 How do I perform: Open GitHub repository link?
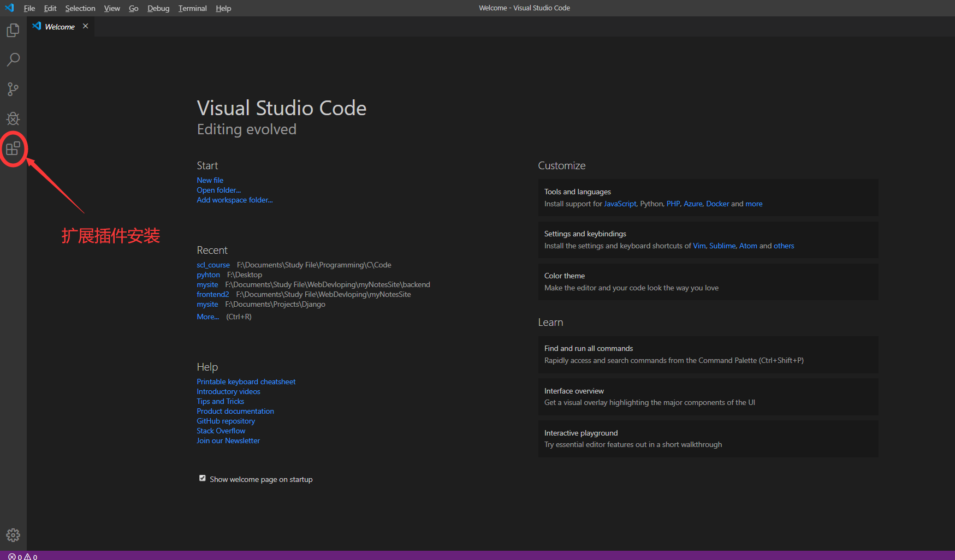(226, 421)
